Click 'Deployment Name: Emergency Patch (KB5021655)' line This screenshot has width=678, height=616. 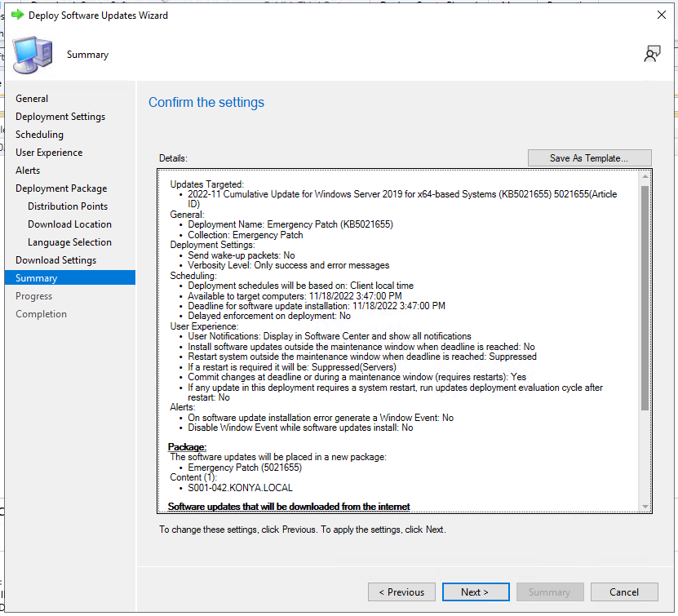pyautogui.click(x=290, y=225)
